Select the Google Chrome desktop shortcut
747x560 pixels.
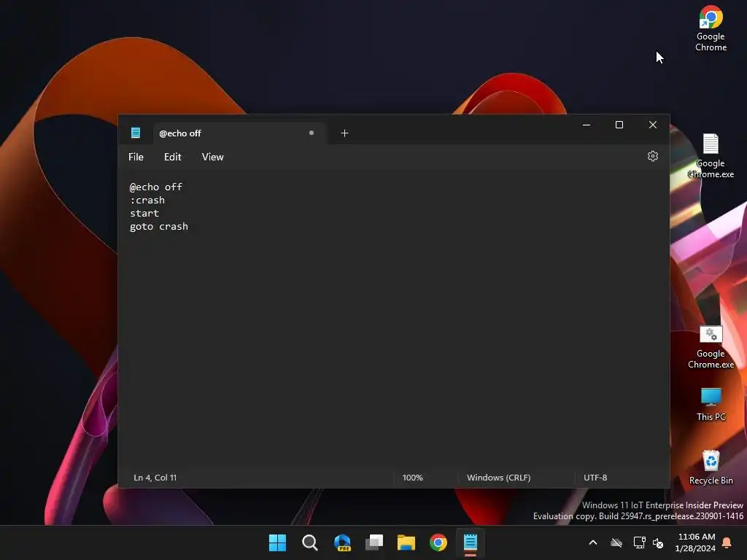711,28
